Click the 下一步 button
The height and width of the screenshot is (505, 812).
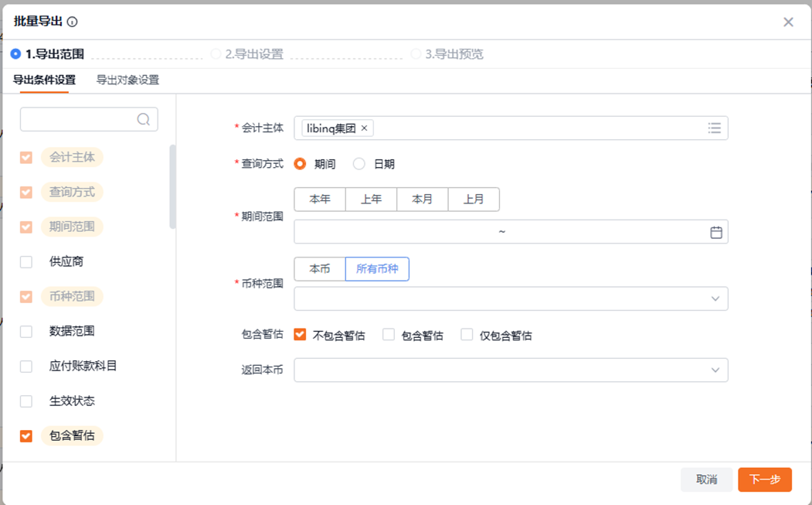tap(765, 479)
